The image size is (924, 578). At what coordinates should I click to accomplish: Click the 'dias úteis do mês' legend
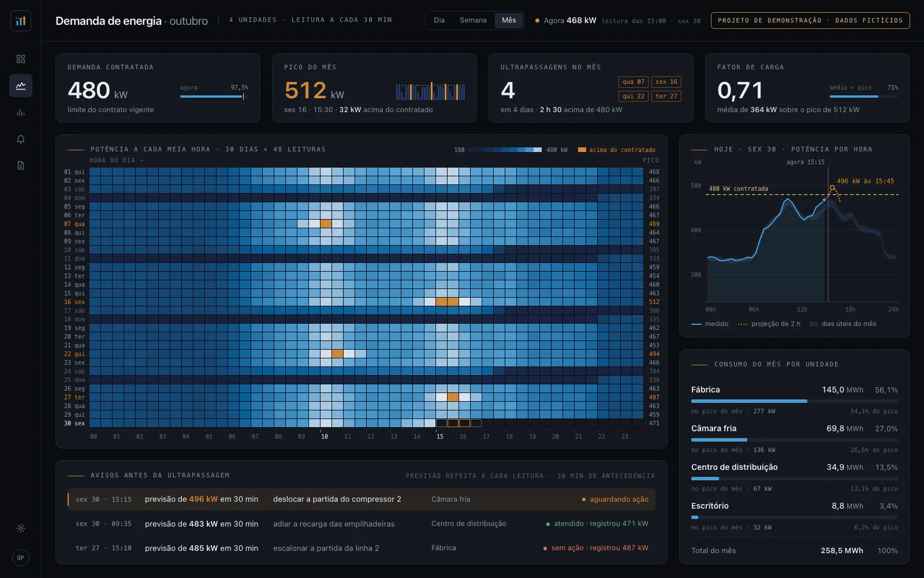coord(843,324)
